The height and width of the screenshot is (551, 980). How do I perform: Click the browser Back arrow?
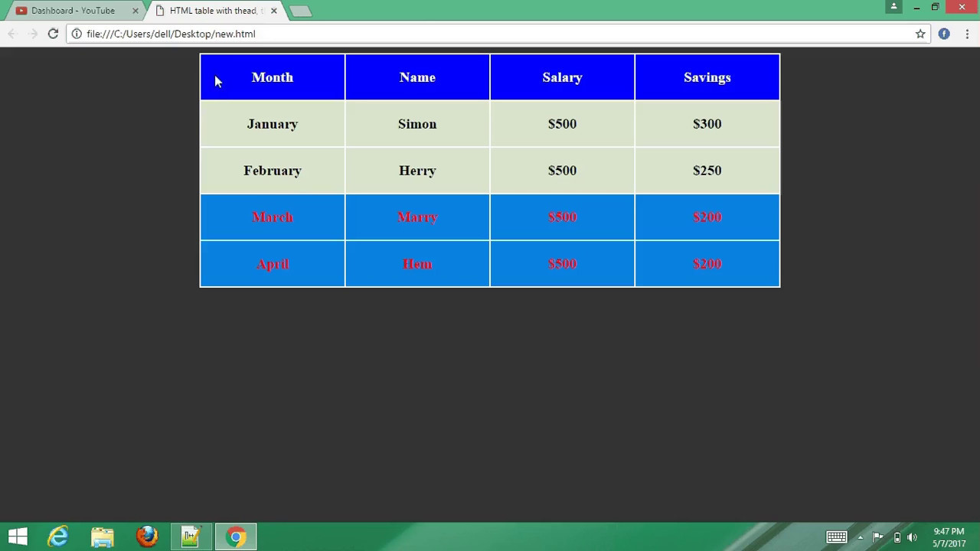coord(11,34)
